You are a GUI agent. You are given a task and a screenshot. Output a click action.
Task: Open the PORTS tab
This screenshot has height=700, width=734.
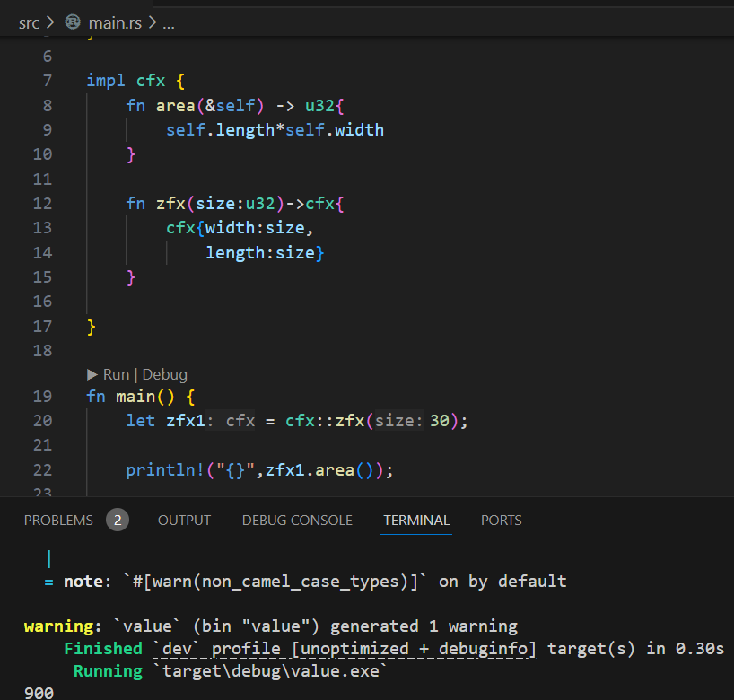[501, 521]
